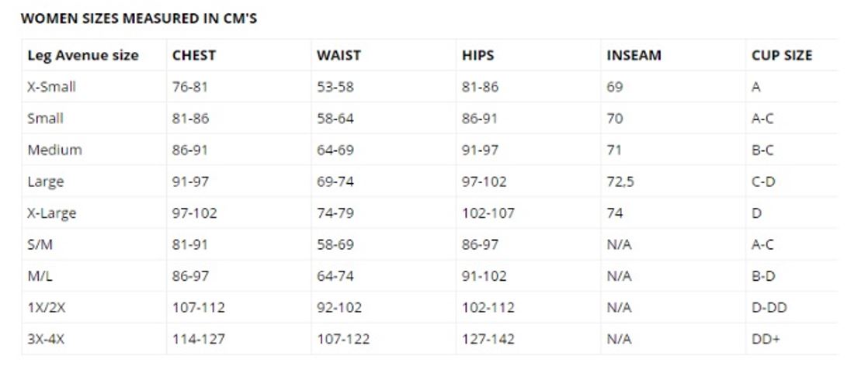Click the X-Large size row label
The height and width of the screenshot is (387, 868).
pyautogui.click(x=52, y=213)
